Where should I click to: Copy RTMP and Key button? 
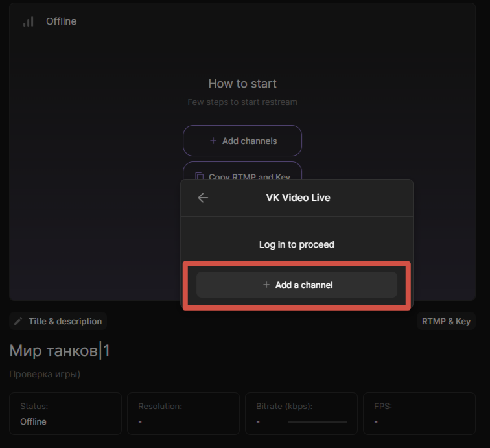coord(242,171)
